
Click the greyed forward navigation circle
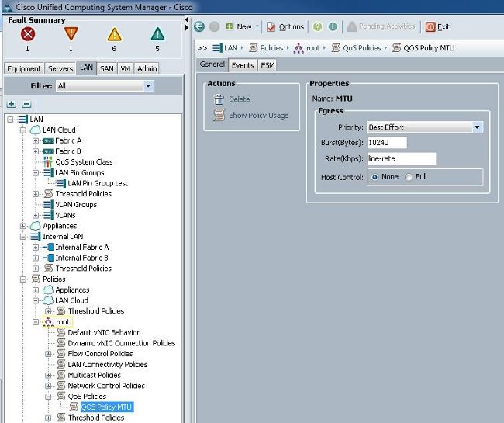pos(214,26)
